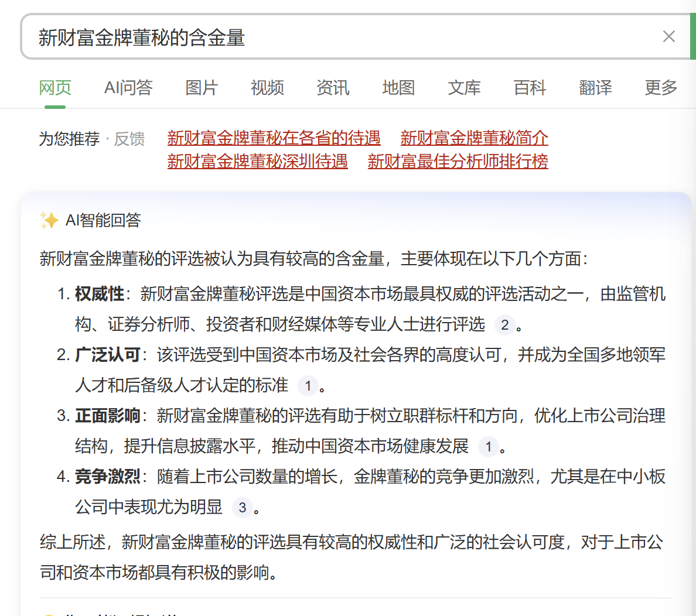696x616 pixels.
Task: Click the bold 广泛认可 heading
Action: (108, 355)
